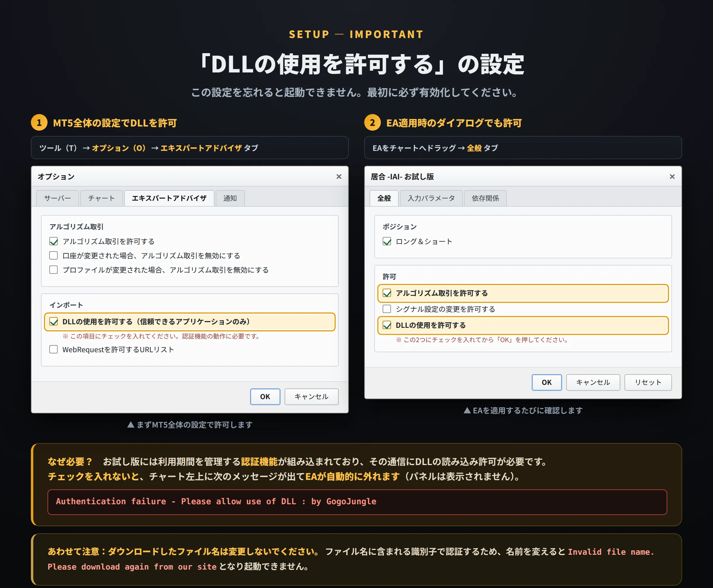Switch to the チャート tab
Screen dimensions: 713x588
coord(101,198)
